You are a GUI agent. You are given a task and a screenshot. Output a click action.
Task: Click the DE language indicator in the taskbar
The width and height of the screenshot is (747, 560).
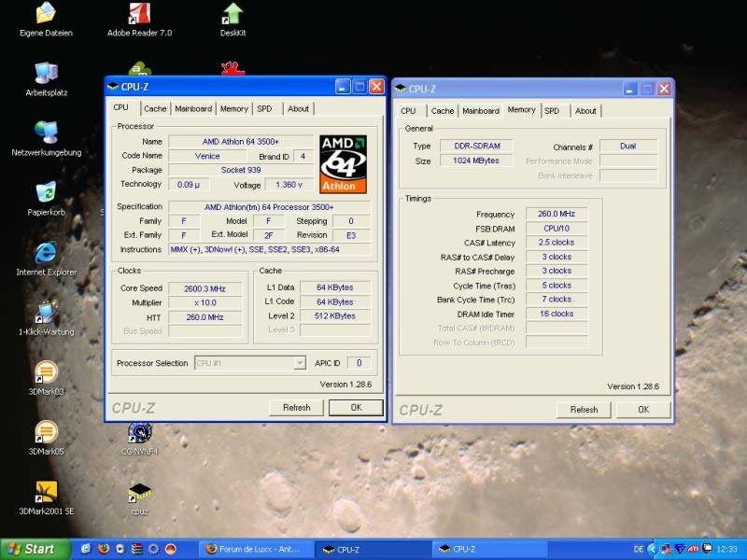point(639,550)
